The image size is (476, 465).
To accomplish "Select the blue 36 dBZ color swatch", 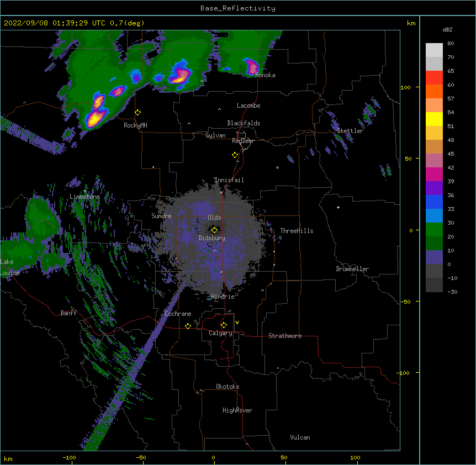I will coord(434,202).
